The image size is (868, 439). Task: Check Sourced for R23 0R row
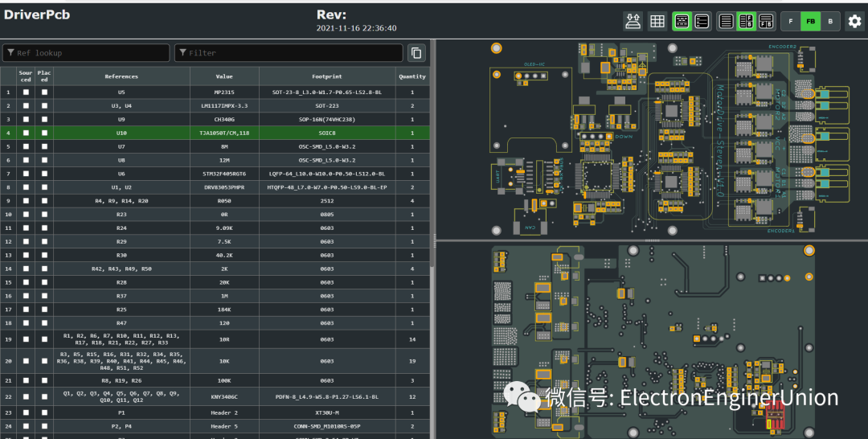(26, 214)
